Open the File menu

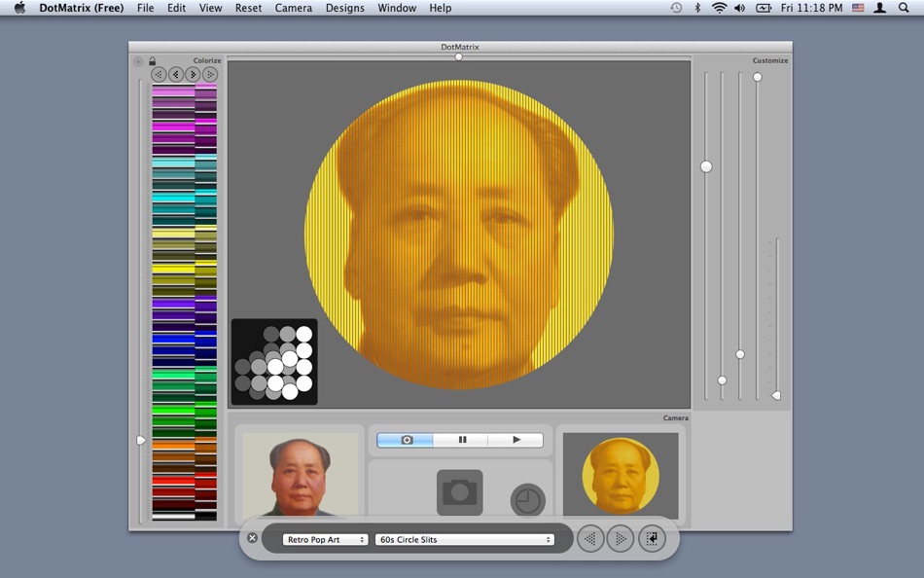pyautogui.click(x=145, y=8)
